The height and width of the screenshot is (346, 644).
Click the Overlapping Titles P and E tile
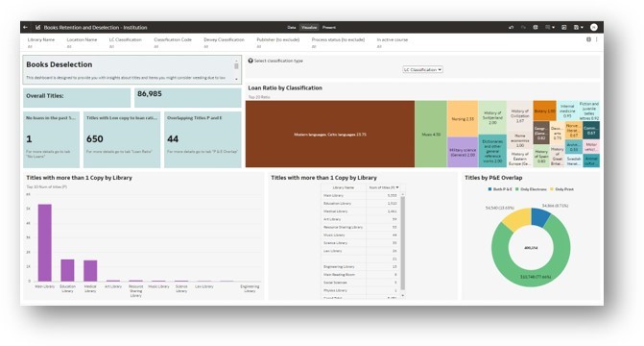[203, 139]
